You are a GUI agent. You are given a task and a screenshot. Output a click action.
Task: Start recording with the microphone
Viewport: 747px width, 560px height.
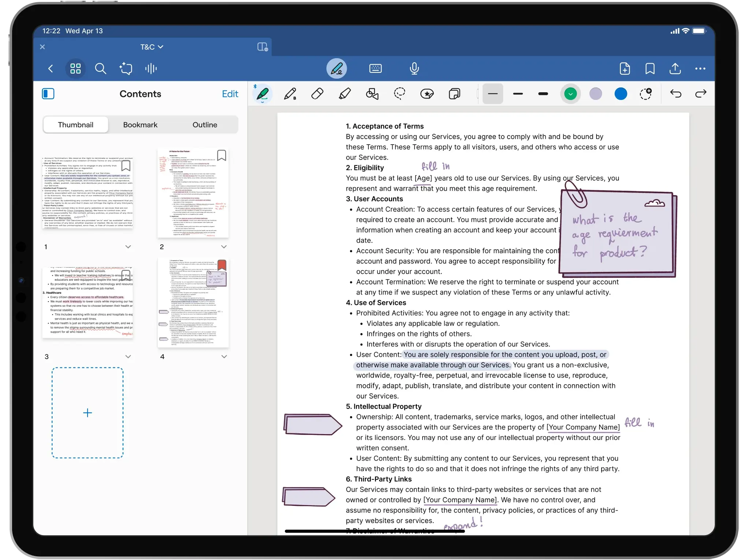click(414, 68)
